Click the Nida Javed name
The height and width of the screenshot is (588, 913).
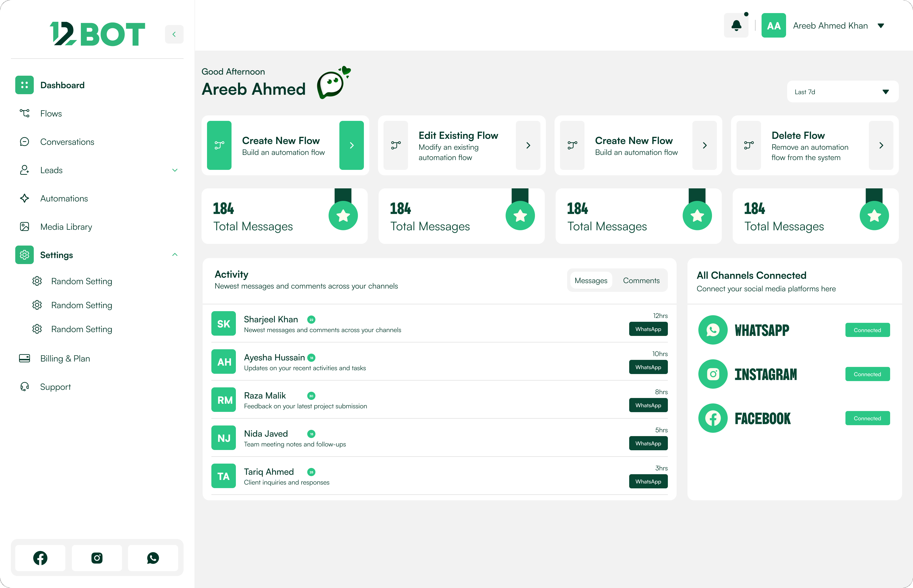pyautogui.click(x=266, y=434)
